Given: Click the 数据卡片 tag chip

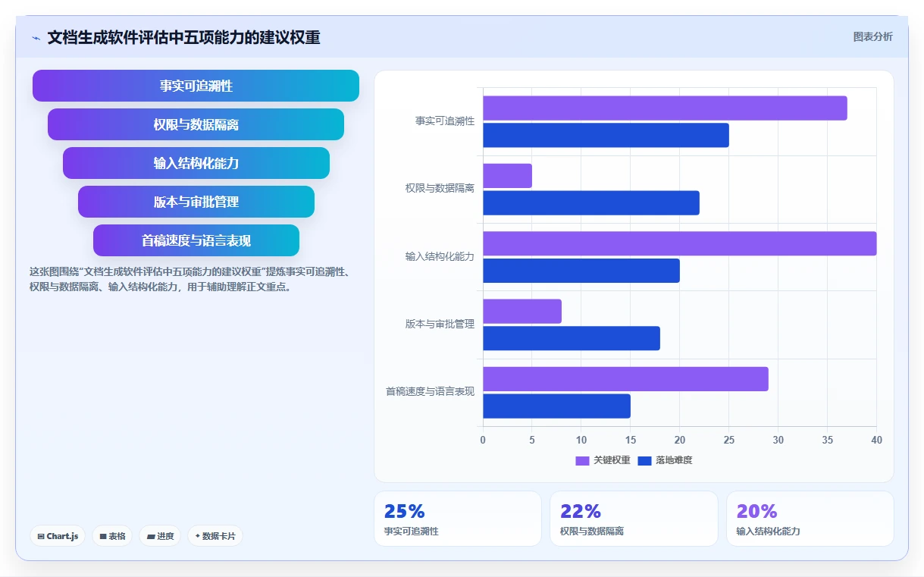Looking at the screenshot, I should [x=215, y=536].
